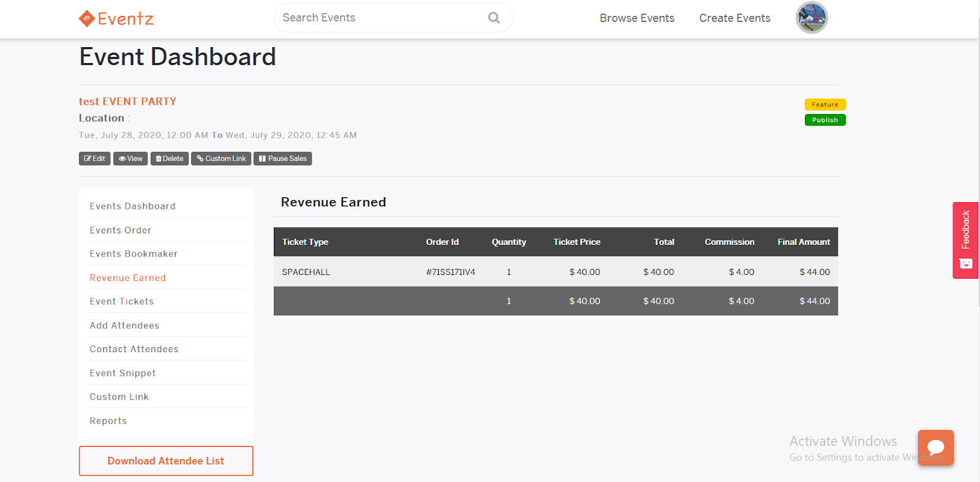This screenshot has width=980, height=482.
Task: Select Revenue Earned in the sidebar
Action: (127, 278)
